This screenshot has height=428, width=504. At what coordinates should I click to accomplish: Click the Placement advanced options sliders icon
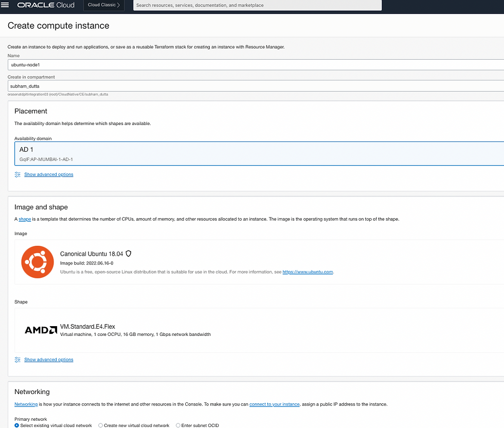tap(17, 174)
